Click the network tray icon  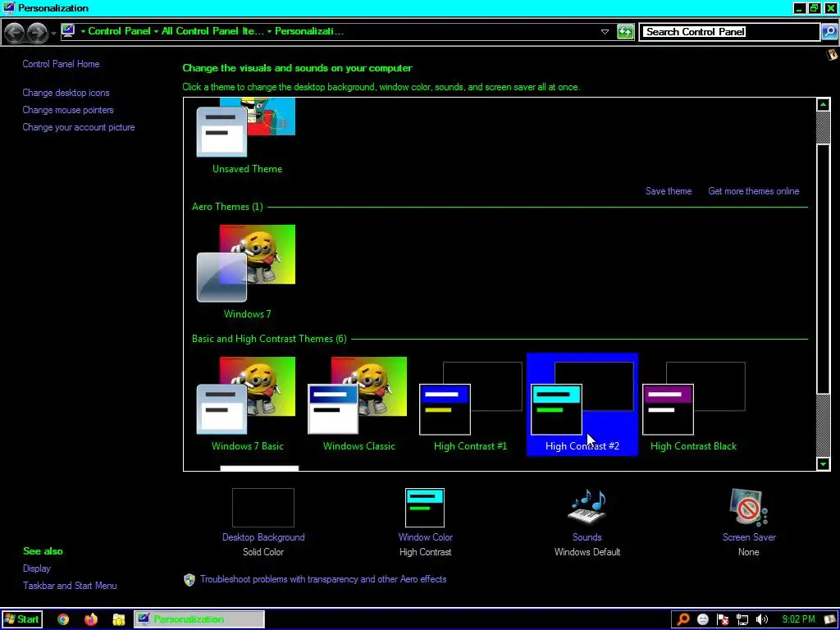point(742,620)
